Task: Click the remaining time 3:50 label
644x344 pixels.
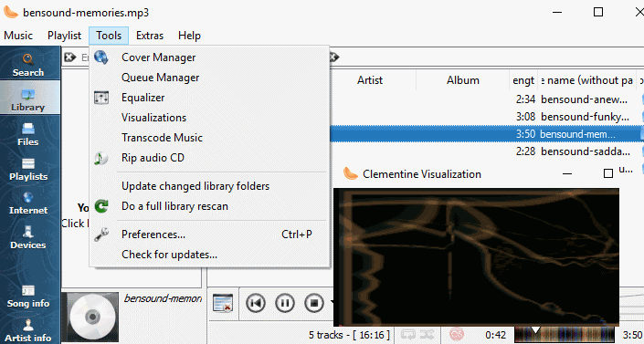Action: click(632, 335)
